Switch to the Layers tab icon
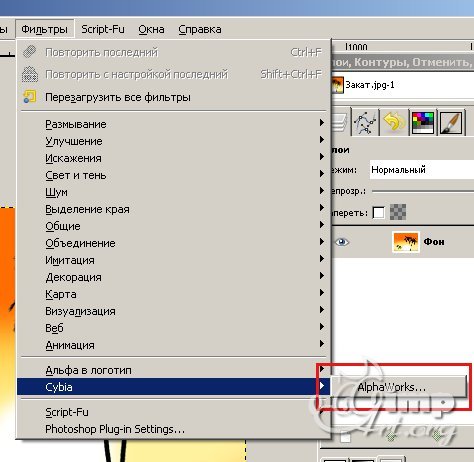 (x=340, y=122)
